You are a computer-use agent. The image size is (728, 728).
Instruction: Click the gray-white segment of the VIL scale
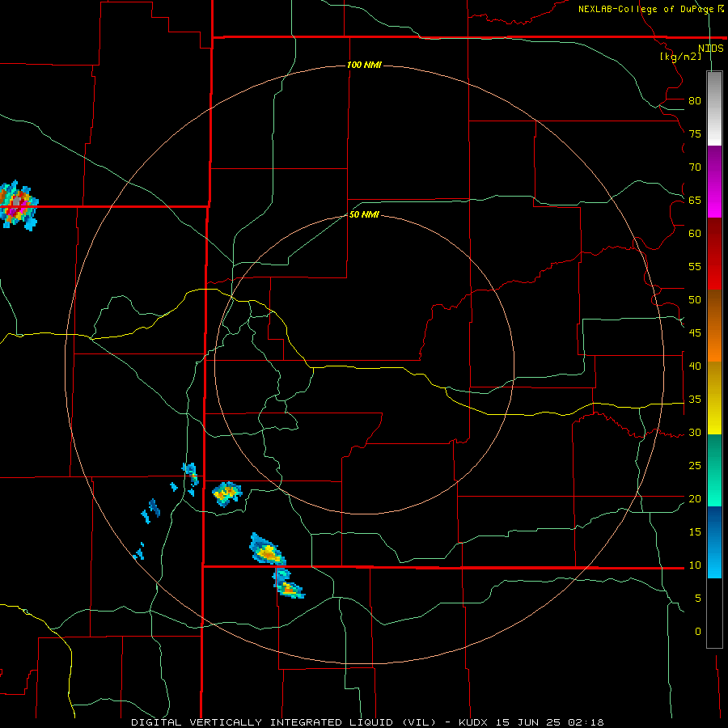coord(714,108)
